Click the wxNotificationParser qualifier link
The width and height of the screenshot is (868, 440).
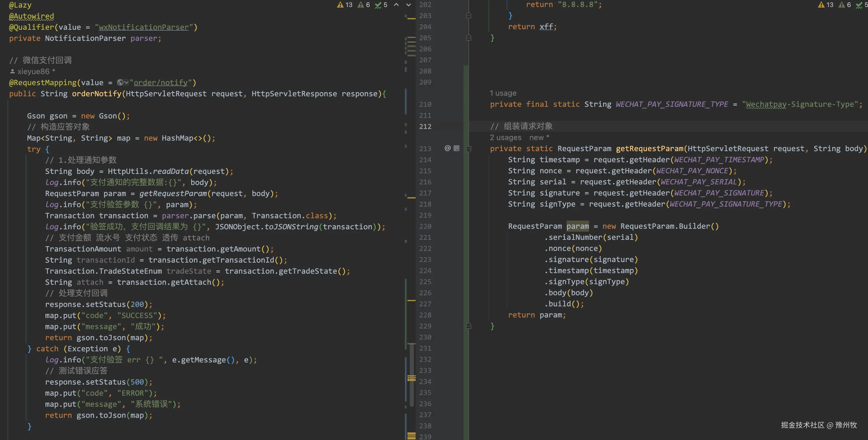[x=144, y=27]
